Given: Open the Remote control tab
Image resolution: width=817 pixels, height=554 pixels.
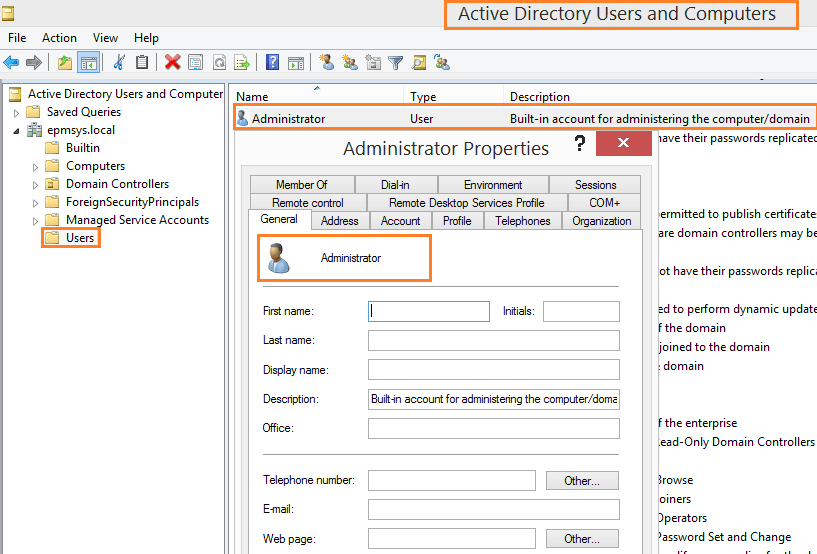Looking at the screenshot, I should click(x=308, y=203).
